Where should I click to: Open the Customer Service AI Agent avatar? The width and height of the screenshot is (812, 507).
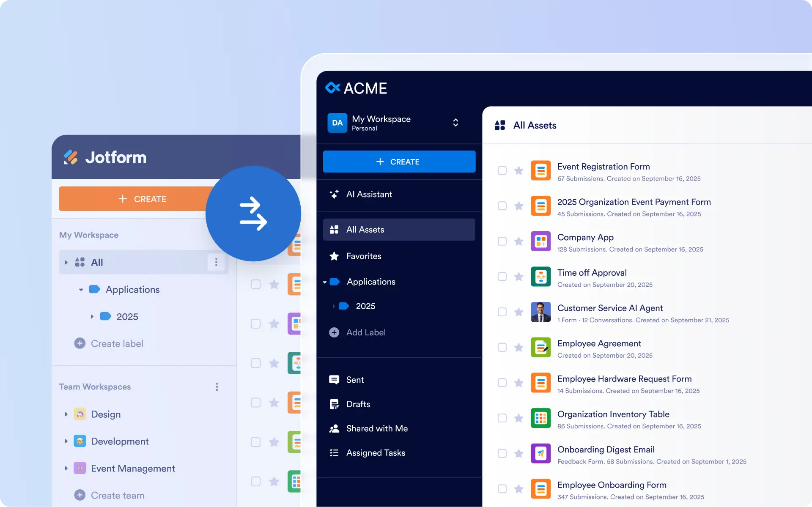pyautogui.click(x=540, y=312)
